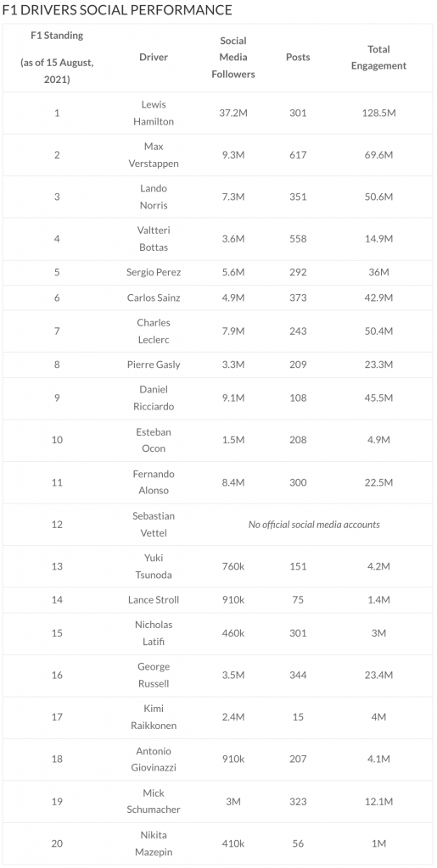Select the Nikita Mazepin name cell
The height and width of the screenshot is (868, 437).
pyautogui.click(x=154, y=843)
